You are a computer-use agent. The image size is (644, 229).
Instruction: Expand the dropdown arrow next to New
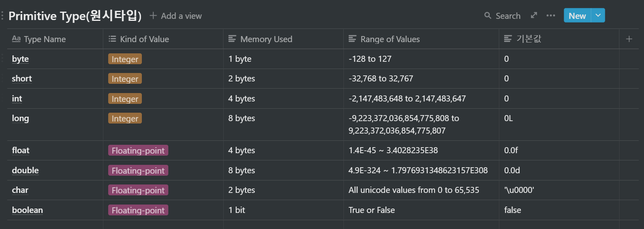tap(598, 16)
